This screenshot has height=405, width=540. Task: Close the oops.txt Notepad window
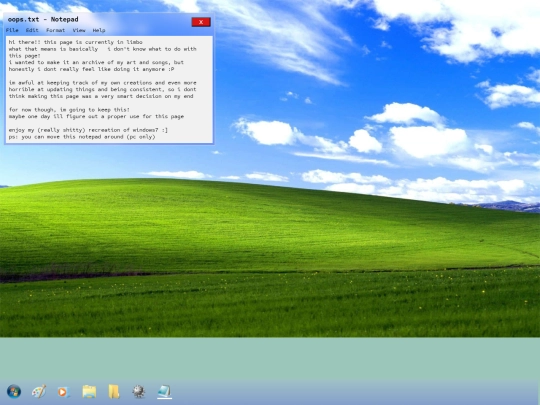tap(201, 22)
